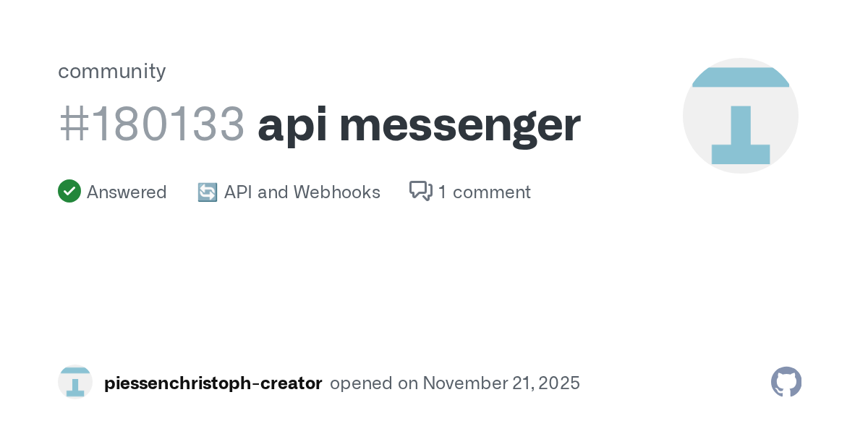The image size is (868, 434).
Task: Click the year 2025 in the date
Action: pyautogui.click(x=560, y=383)
